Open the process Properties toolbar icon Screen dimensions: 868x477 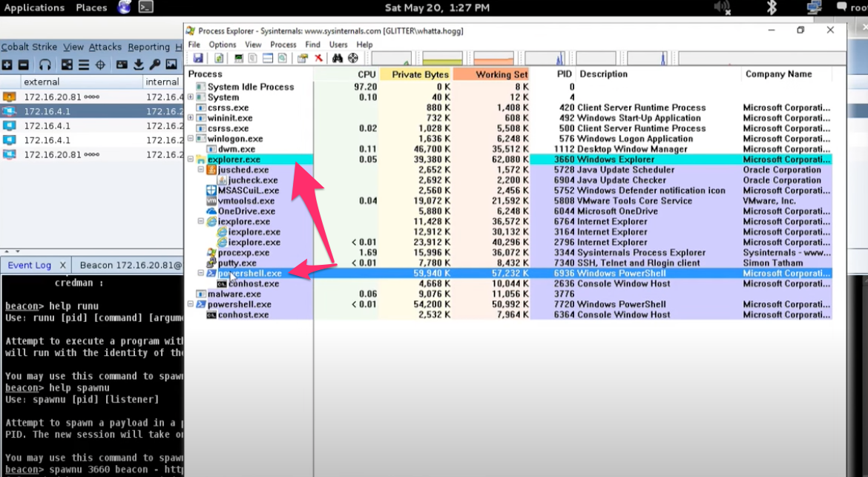coord(302,58)
